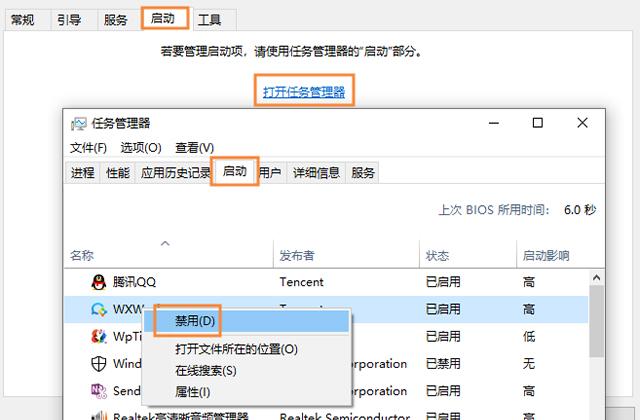Maximize the Task Manager window
Viewport: 640px width, 420px height.
(538, 123)
